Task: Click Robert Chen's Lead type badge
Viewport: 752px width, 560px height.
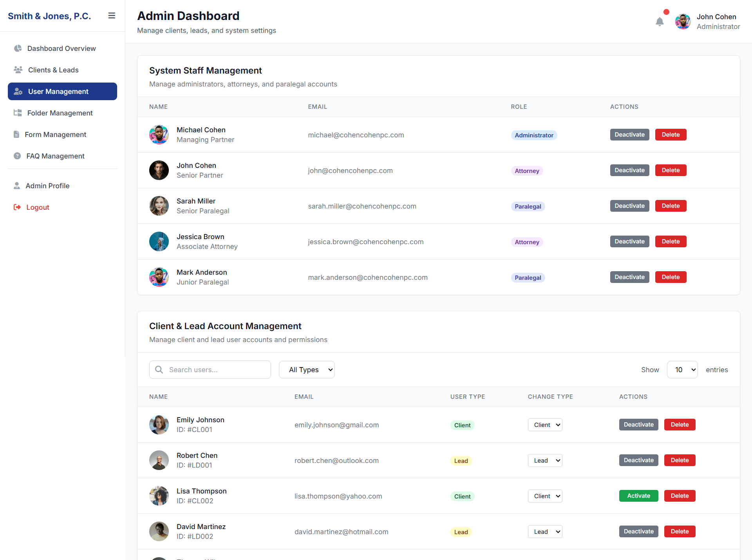Action: click(x=461, y=461)
